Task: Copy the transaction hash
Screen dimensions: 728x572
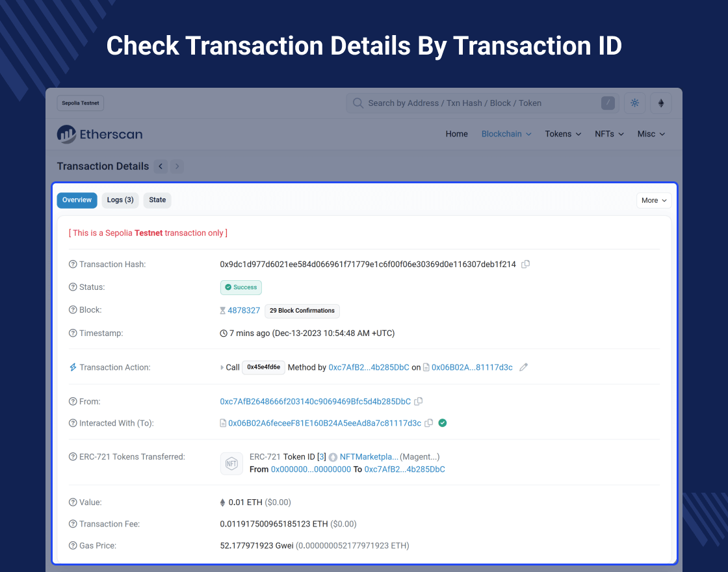Action: (526, 264)
